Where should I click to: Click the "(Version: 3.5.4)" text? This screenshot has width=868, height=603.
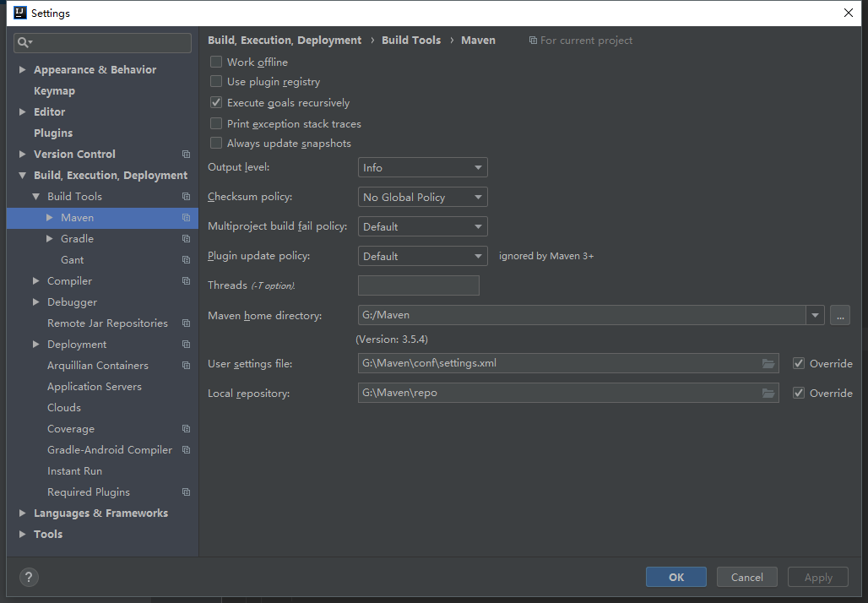(x=392, y=339)
